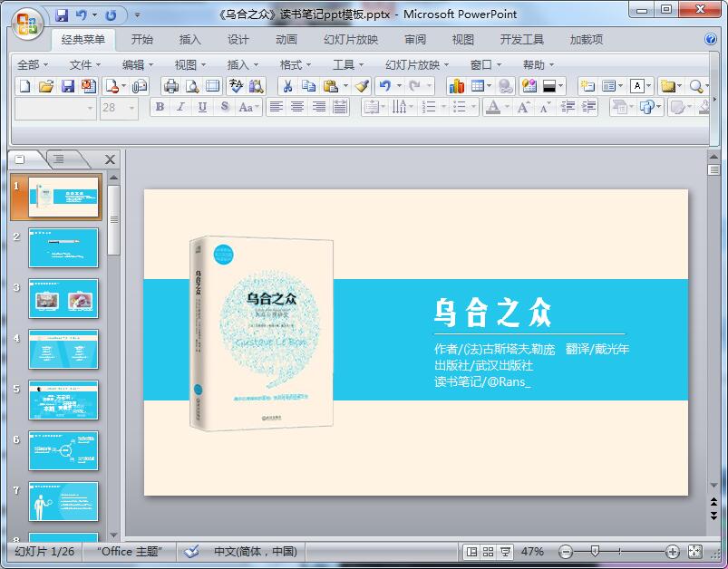Expand the 文件 dropdown menu
The width and height of the screenshot is (728, 569).
coord(84,65)
